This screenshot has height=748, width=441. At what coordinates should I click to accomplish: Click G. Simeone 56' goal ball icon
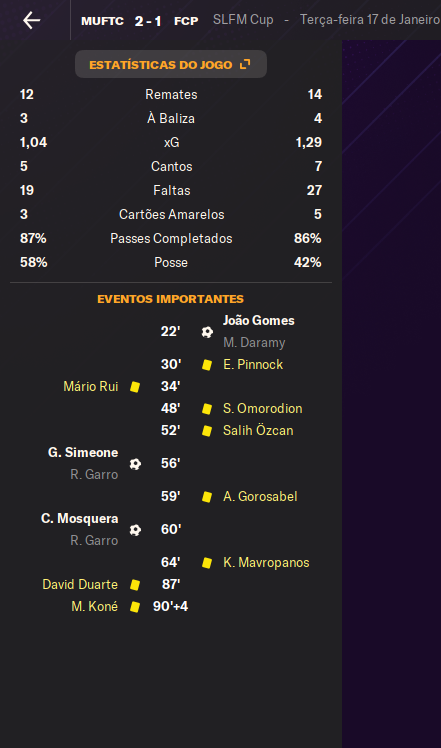point(135,464)
